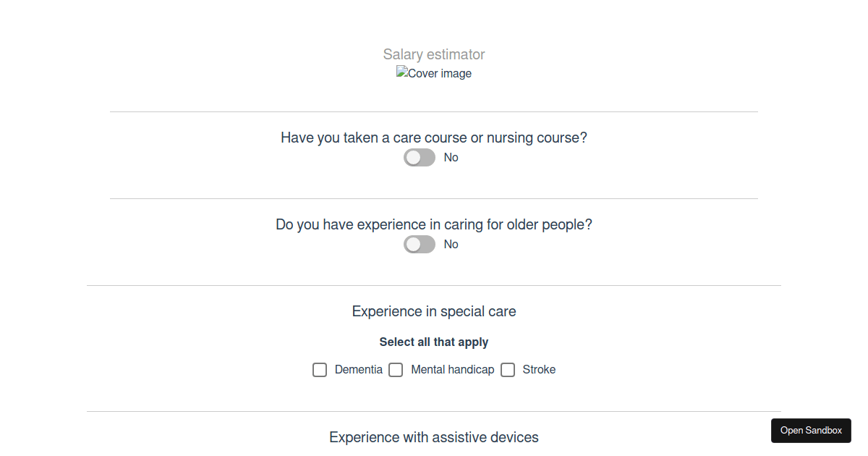Select the Mental handicap option

coord(396,370)
